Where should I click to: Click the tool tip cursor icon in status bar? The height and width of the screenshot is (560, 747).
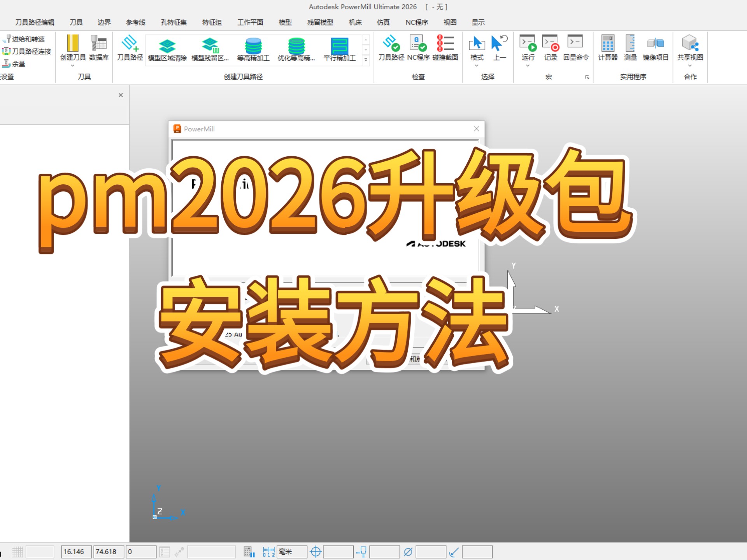361,552
